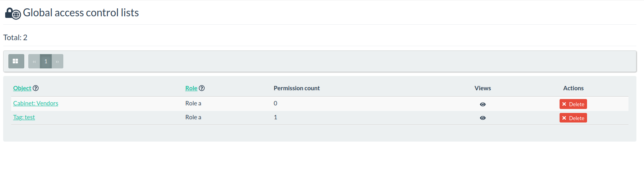The width and height of the screenshot is (644, 173).
Task: Sort the list by Object column
Action: pyautogui.click(x=22, y=88)
